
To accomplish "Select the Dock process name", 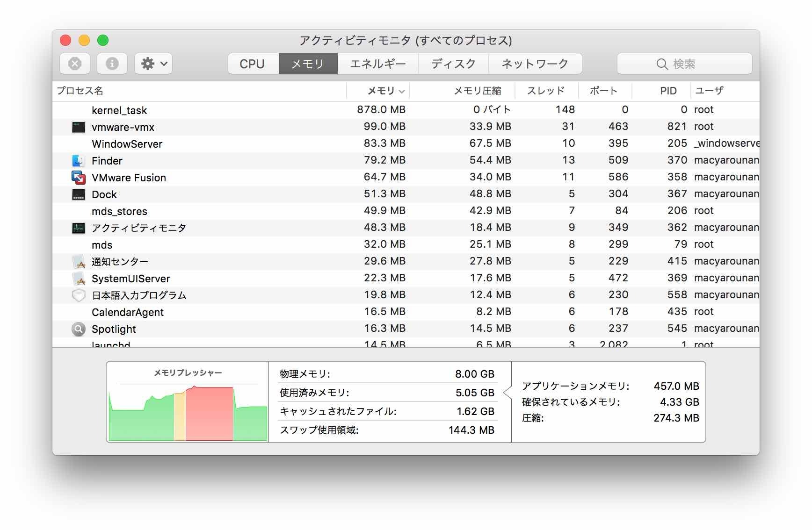I will pyautogui.click(x=104, y=194).
